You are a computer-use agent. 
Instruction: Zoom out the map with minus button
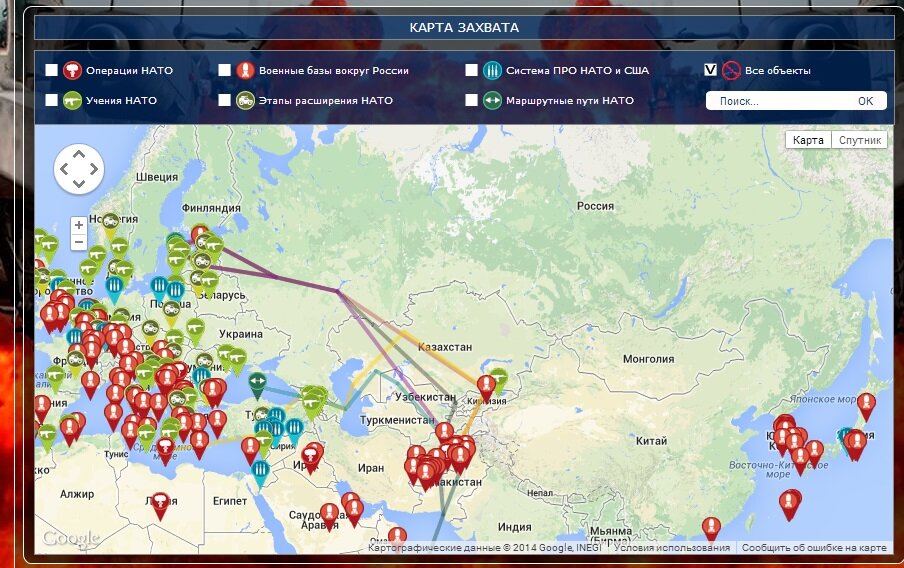[x=79, y=242]
